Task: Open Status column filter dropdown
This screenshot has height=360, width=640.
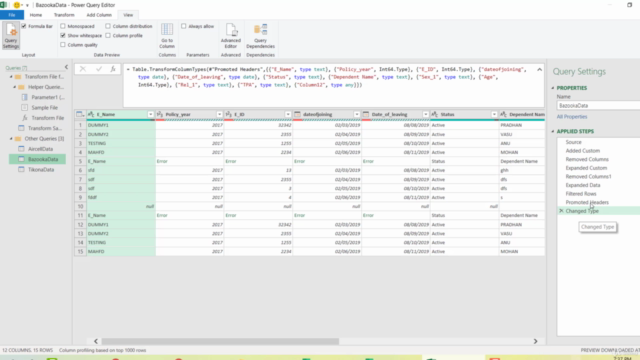Action: (x=494, y=114)
